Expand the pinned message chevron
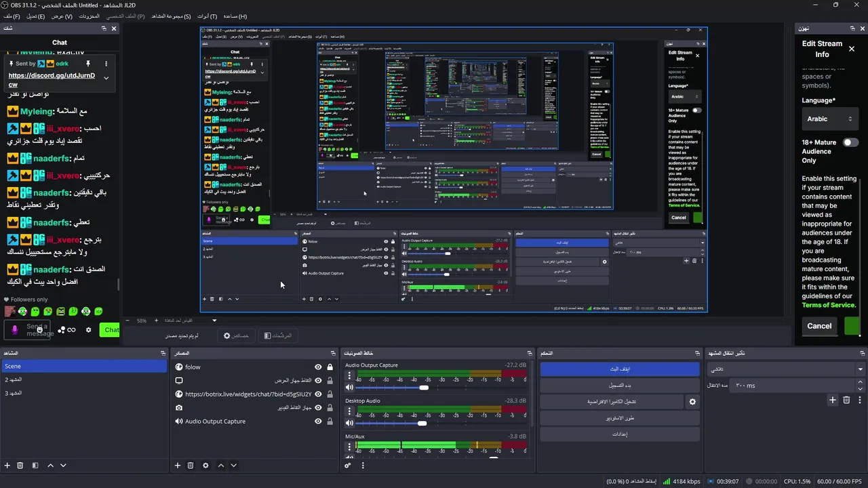The height and width of the screenshot is (488, 868). pos(106,78)
